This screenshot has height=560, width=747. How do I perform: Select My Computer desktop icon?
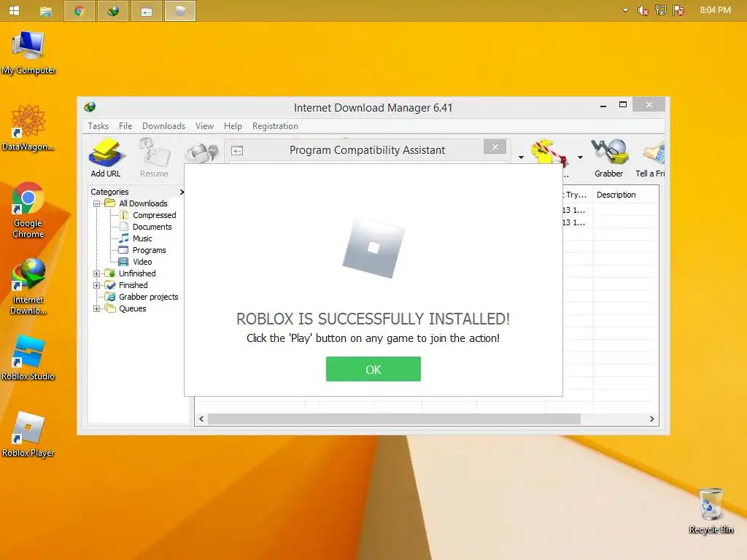(28, 52)
